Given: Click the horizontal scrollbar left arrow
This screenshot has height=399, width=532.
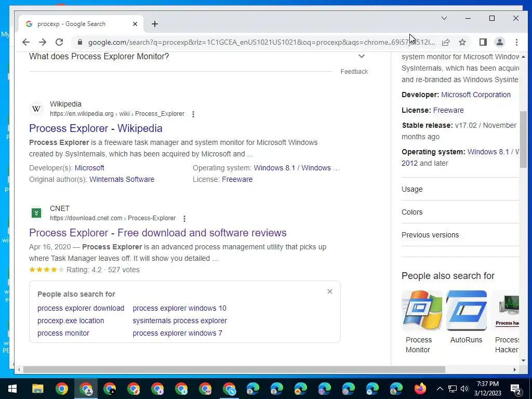Looking at the screenshot, I should (19, 369).
